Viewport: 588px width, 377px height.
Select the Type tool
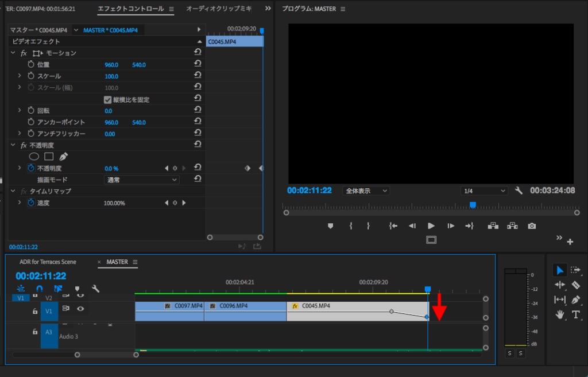pos(576,314)
